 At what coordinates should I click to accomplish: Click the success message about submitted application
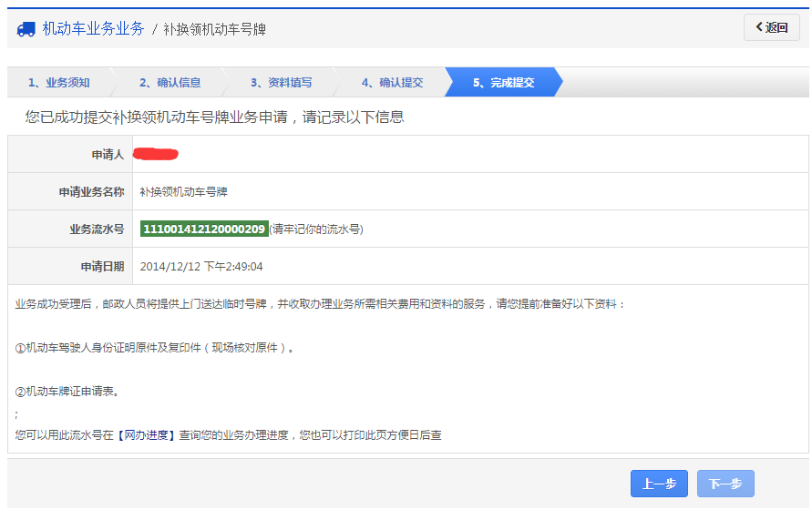pos(214,117)
